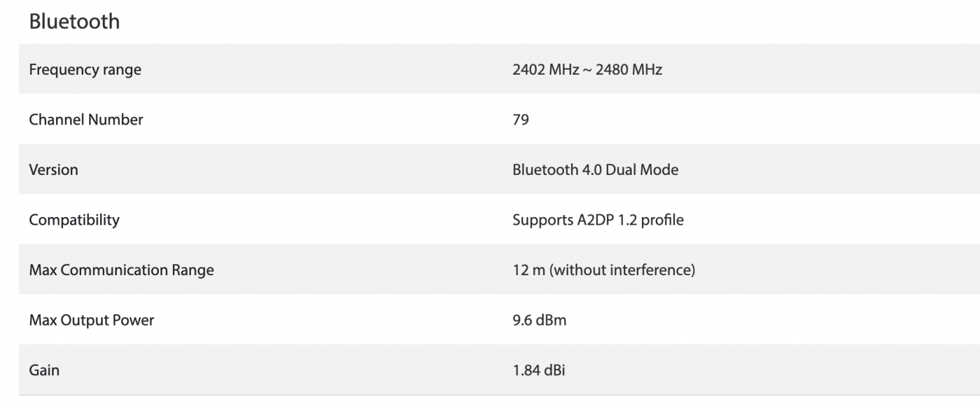Click Supports A2DP 1.2 profile text
The height and width of the screenshot is (406, 980).
pyautogui.click(x=598, y=220)
